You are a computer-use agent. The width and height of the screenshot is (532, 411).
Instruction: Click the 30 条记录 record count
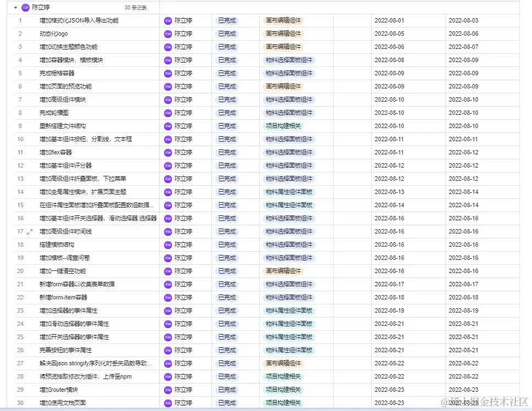click(x=136, y=8)
